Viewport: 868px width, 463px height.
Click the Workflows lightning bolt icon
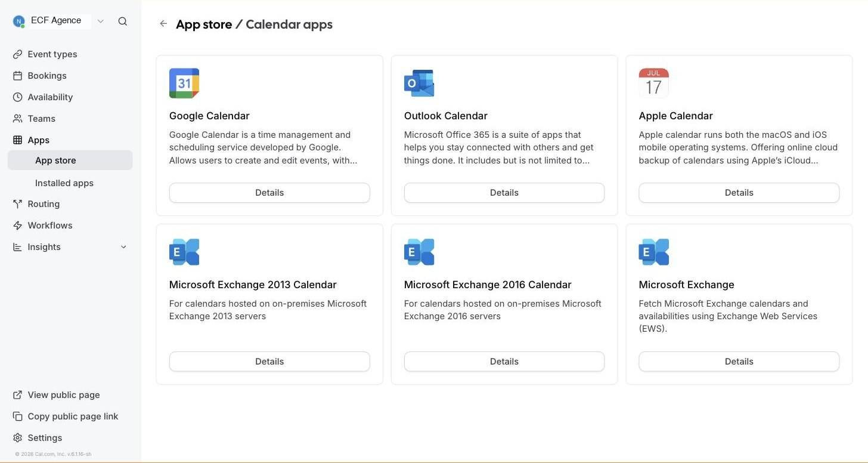pyautogui.click(x=18, y=226)
